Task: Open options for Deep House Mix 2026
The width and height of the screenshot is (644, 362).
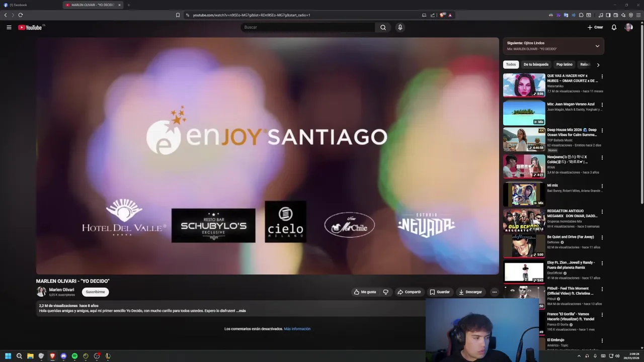Action: click(602, 131)
